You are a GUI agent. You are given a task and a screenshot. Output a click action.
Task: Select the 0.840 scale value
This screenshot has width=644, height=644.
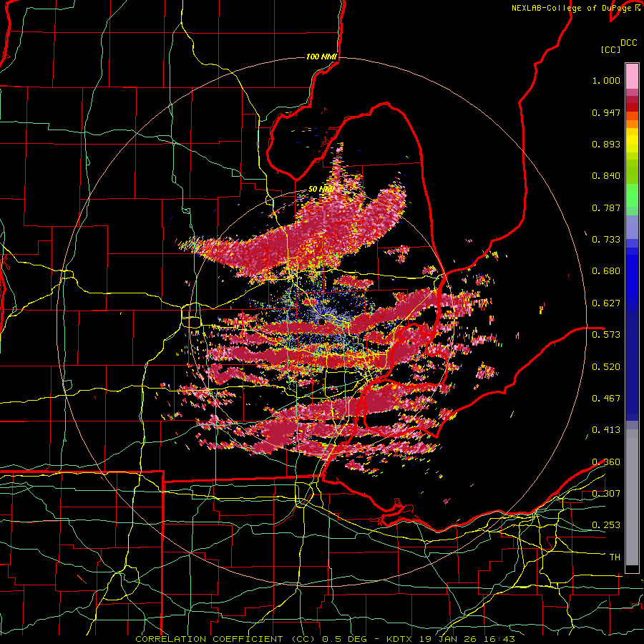coord(606,176)
